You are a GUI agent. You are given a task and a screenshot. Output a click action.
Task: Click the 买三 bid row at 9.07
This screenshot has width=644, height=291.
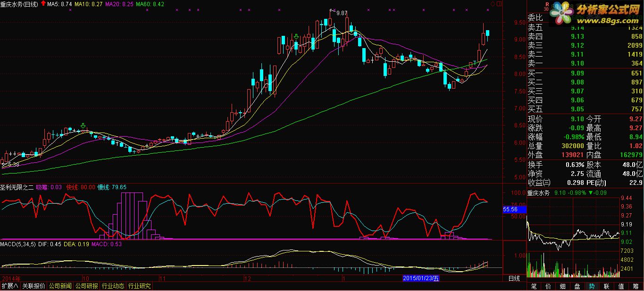(585, 91)
